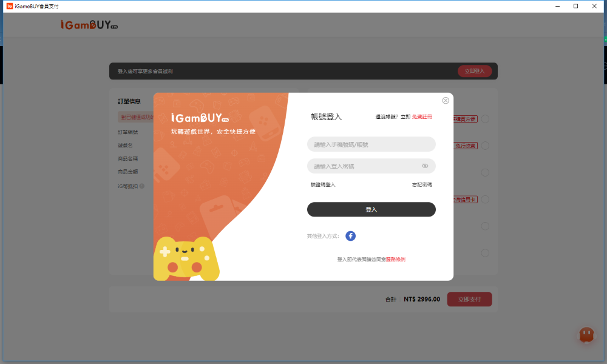Click the yellow gamepad mascot in the dialog
Screen dimensions: 607x364
click(x=186, y=258)
